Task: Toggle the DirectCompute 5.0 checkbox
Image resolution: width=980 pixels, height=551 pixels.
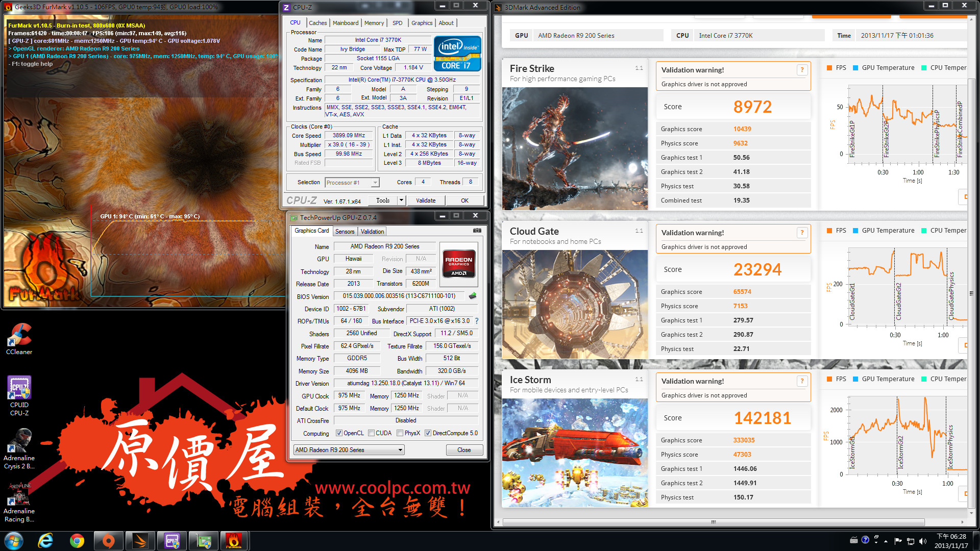Action: point(428,433)
